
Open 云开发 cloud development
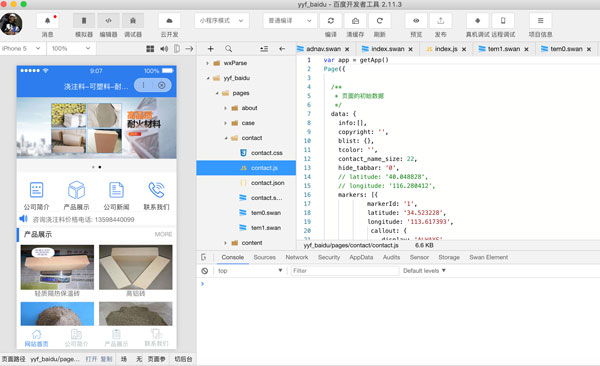[x=169, y=21]
